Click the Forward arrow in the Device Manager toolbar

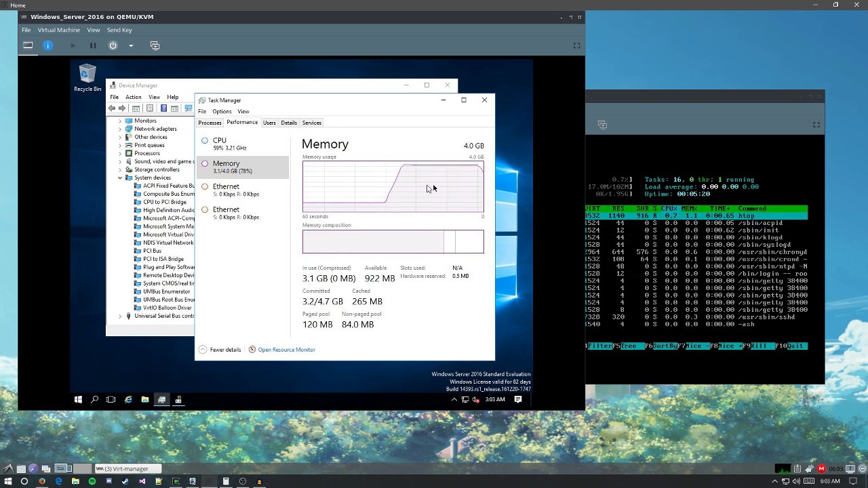point(122,108)
